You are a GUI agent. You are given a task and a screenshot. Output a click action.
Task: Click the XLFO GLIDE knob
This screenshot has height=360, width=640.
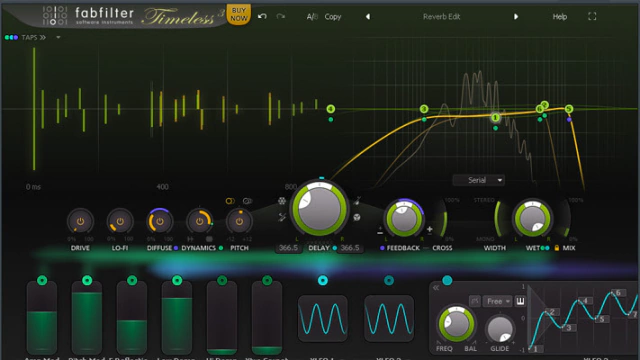coord(500,329)
